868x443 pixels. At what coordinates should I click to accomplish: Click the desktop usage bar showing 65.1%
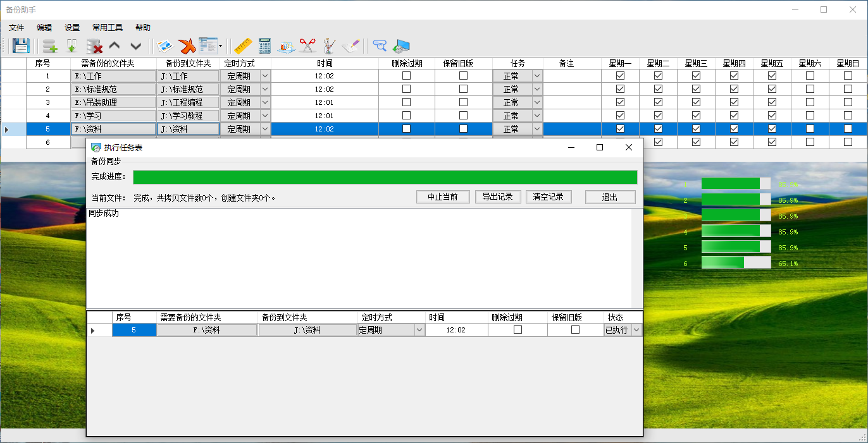point(736,263)
